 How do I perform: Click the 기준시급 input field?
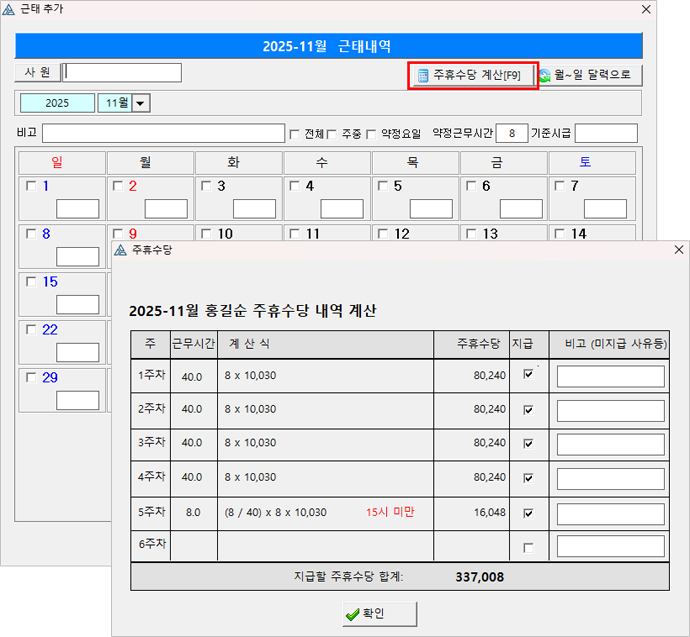coord(606,133)
